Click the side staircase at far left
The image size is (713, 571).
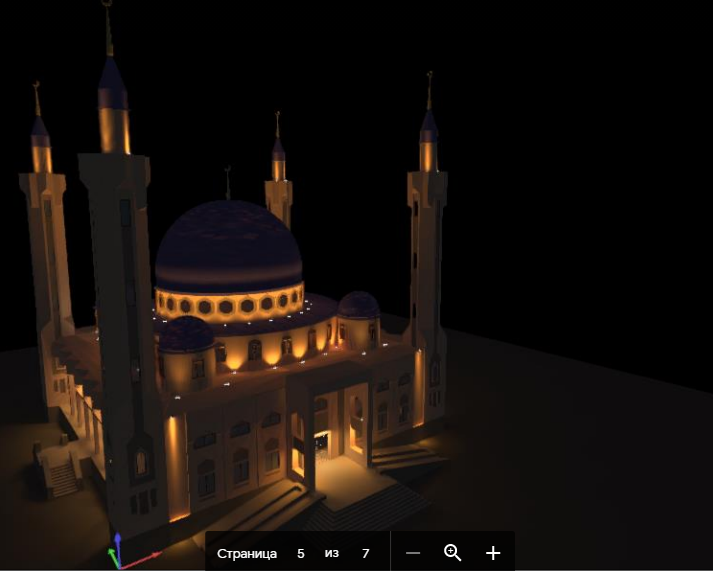[62, 477]
